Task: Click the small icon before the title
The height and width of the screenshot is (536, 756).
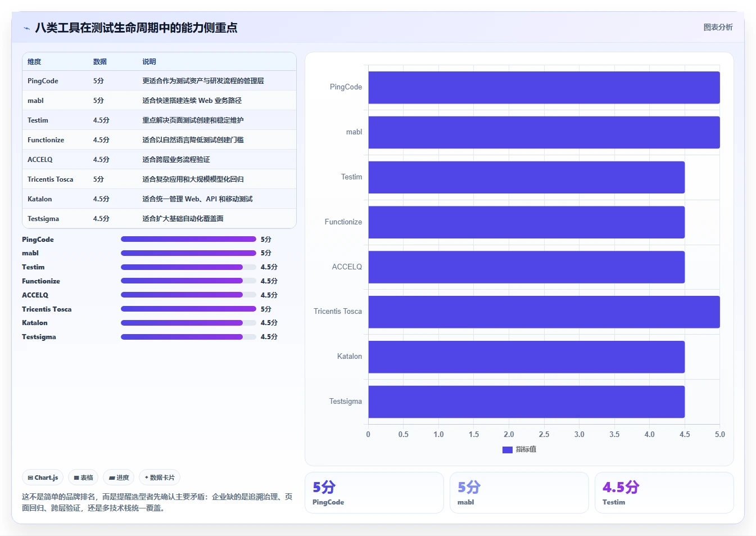Action: (x=26, y=28)
